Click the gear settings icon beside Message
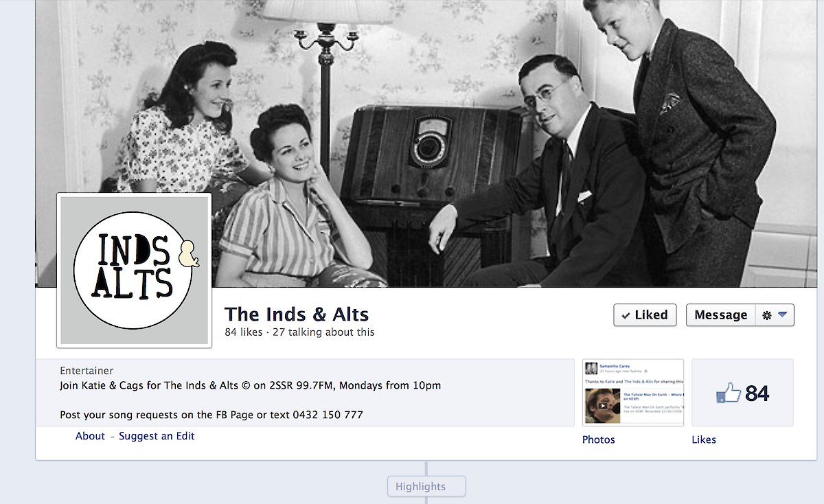This screenshot has width=824, height=504. 766,315
